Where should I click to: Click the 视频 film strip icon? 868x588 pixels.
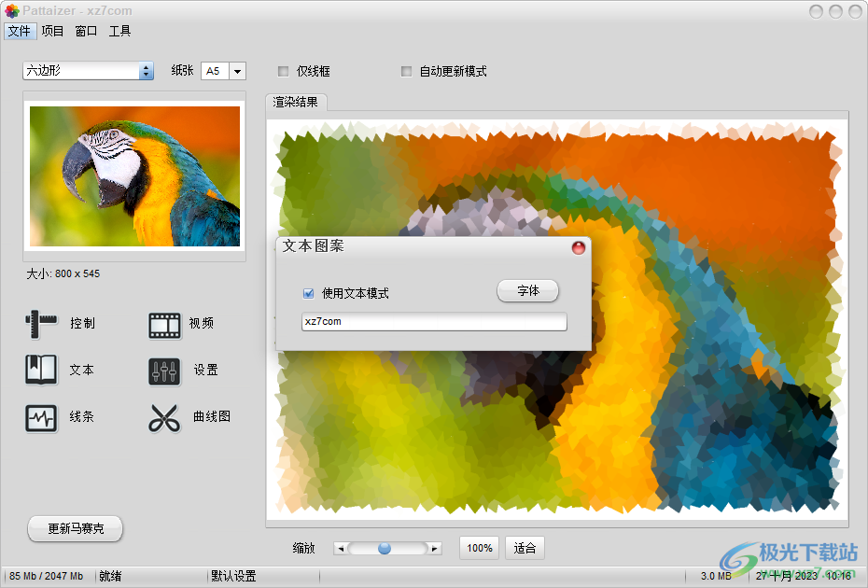pos(164,324)
